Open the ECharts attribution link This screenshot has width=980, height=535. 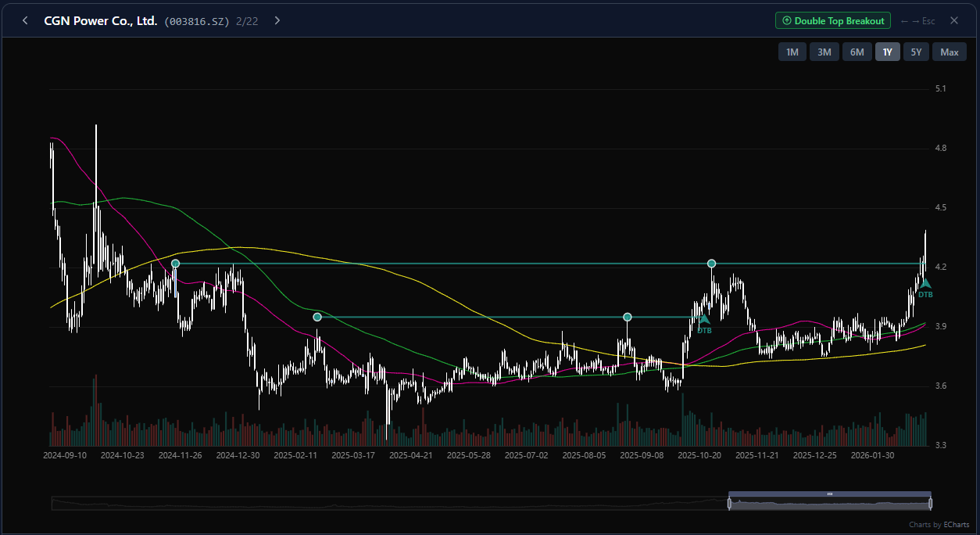(956, 525)
